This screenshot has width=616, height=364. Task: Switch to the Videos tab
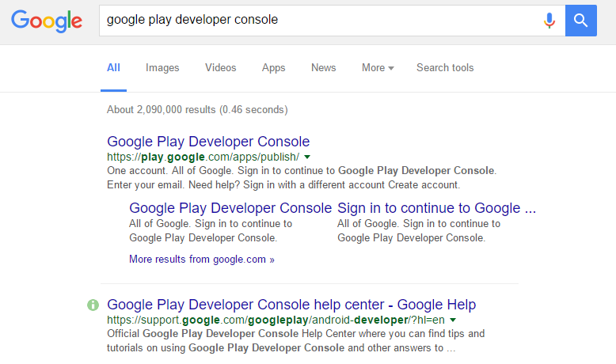pos(220,67)
